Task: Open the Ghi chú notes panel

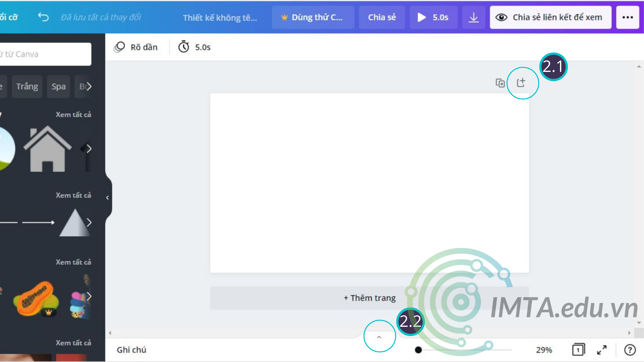Action: tap(131, 350)
